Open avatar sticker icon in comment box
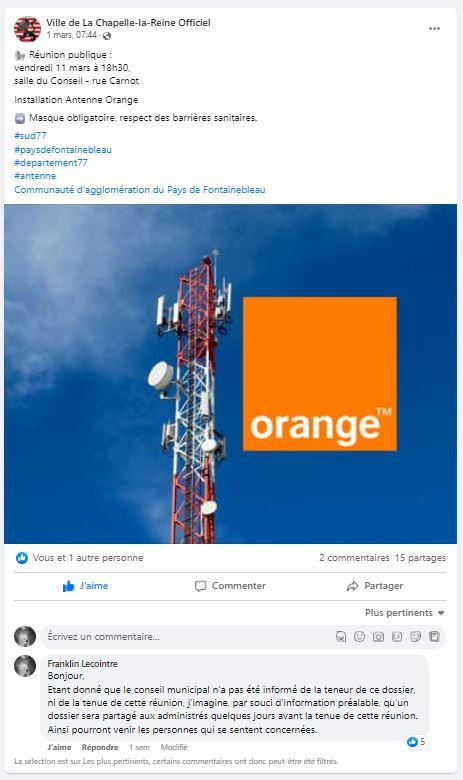463x780 pixels. (x=341, y=636)
